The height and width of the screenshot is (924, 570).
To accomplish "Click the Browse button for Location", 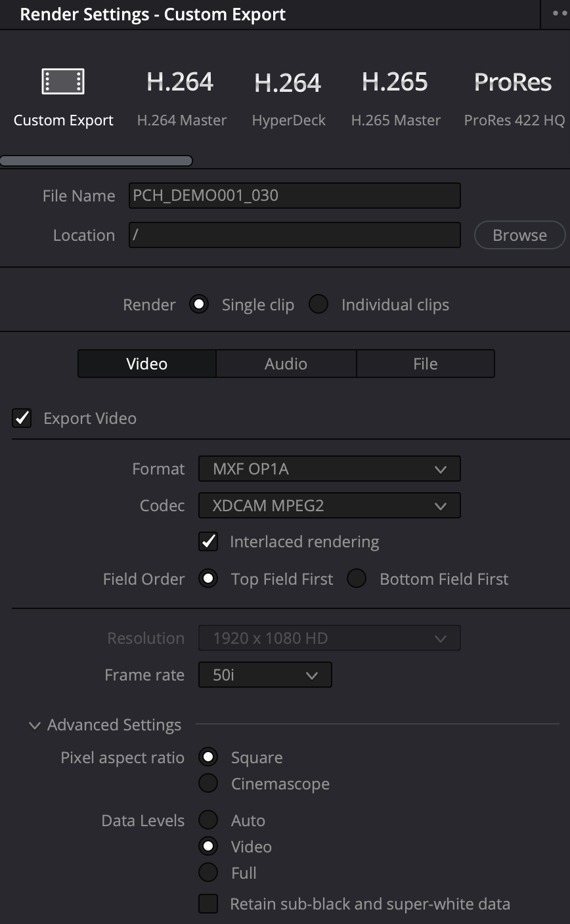I will (x=519, y=235).
